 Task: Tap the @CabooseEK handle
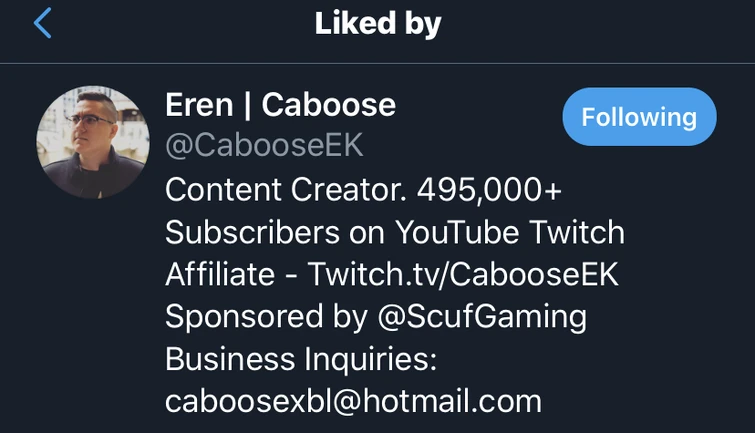click(264, 145)
